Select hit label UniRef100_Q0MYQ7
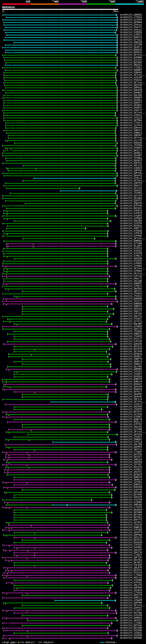 131,608
